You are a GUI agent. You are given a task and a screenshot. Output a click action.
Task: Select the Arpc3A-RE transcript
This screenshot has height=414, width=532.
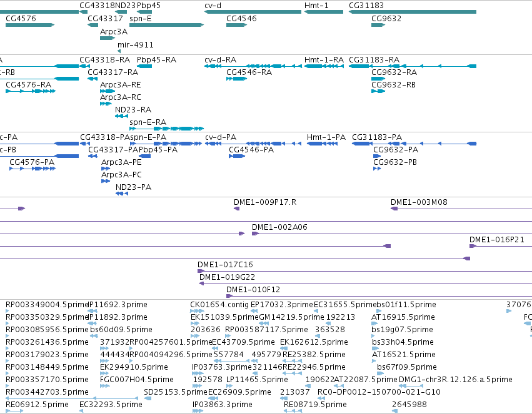[108, 91]
